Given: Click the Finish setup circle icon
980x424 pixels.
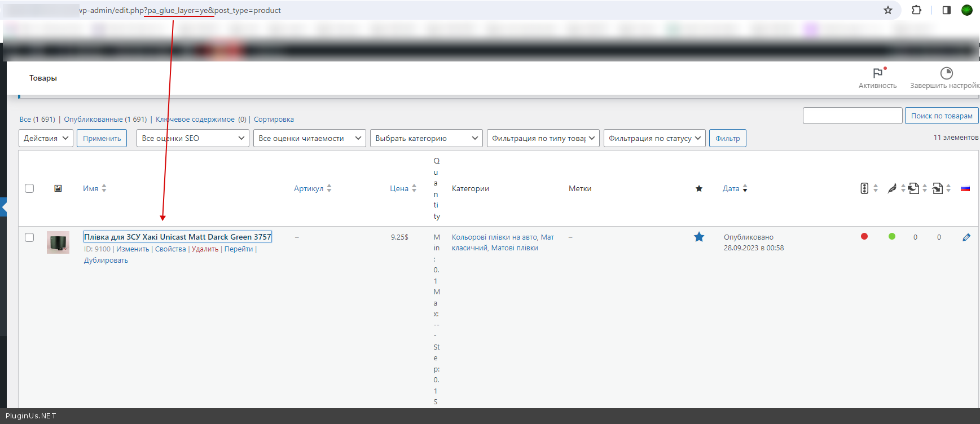Looking at the screenshot, I should point(946,73).
